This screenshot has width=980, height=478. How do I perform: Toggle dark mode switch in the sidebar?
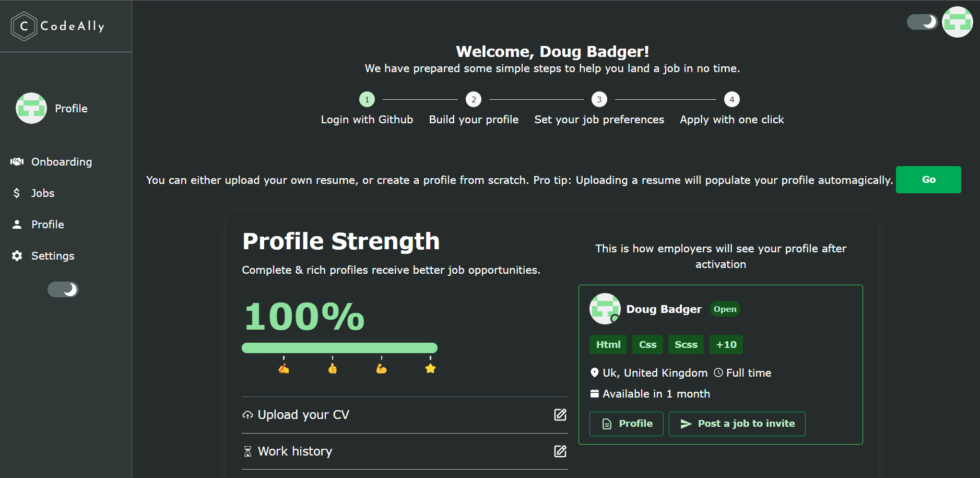pos(63,289)
